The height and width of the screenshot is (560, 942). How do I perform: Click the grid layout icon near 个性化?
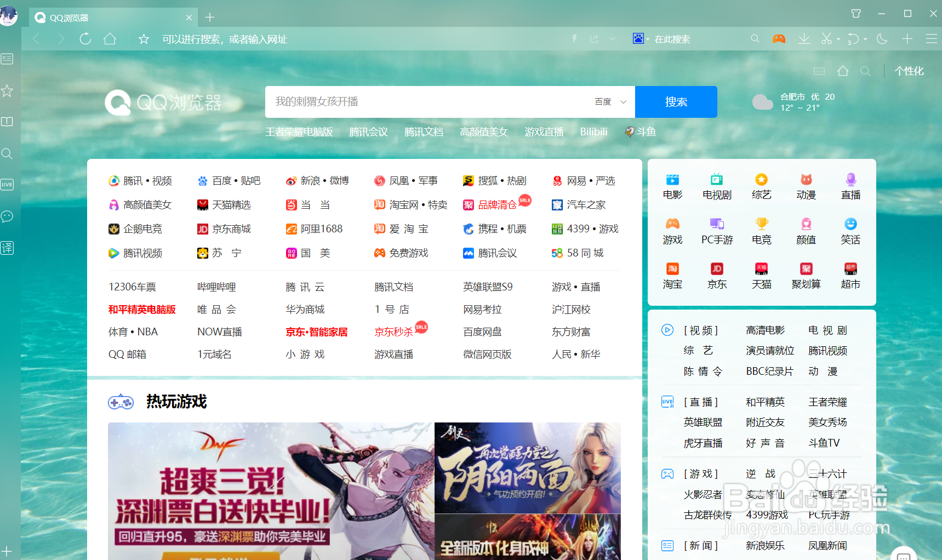coord(819,71)
